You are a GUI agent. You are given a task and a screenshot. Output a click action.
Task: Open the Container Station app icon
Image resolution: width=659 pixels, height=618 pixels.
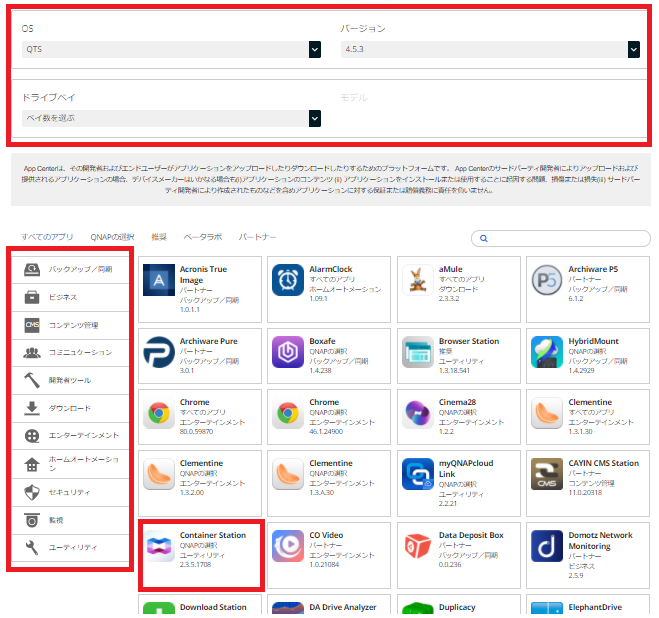tap(159, 546)
